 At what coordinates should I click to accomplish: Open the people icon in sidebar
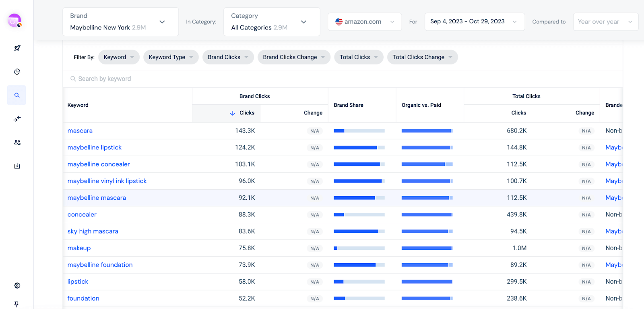pos(17,142)
